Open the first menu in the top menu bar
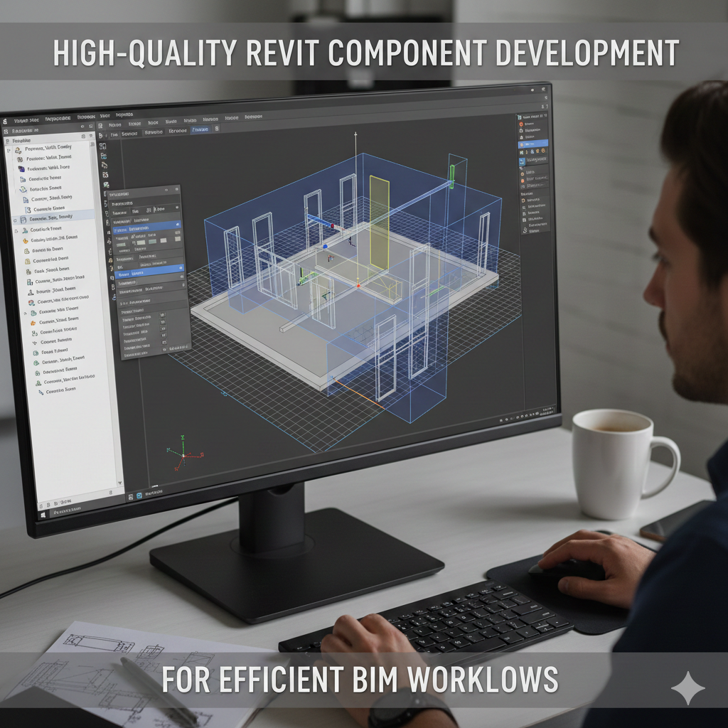Viewport: 728px width, 728px height. click(x=25, y=120)
